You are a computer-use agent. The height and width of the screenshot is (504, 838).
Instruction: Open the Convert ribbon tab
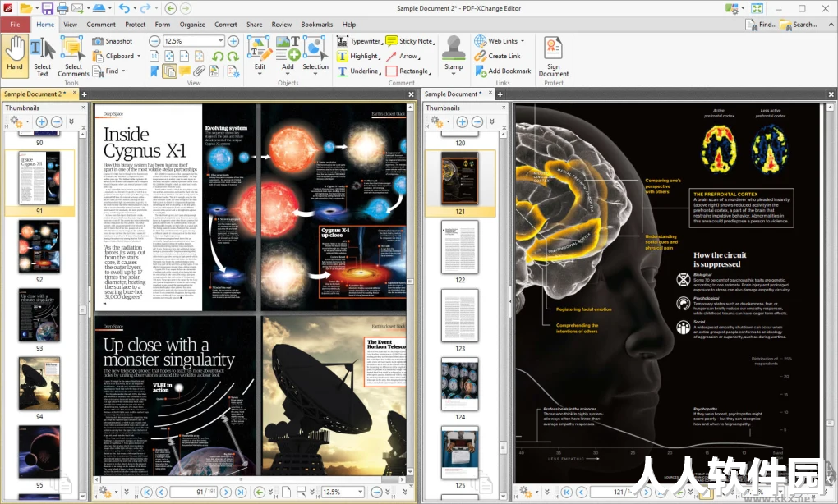226,25
